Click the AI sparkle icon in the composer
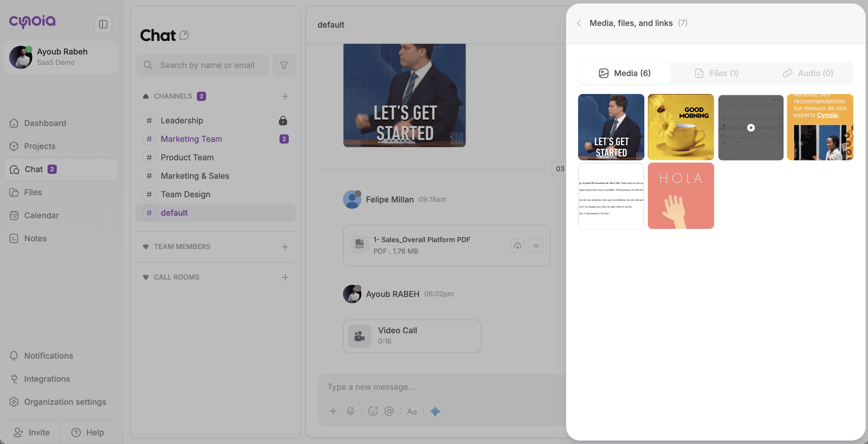 [x=435, y=411]
